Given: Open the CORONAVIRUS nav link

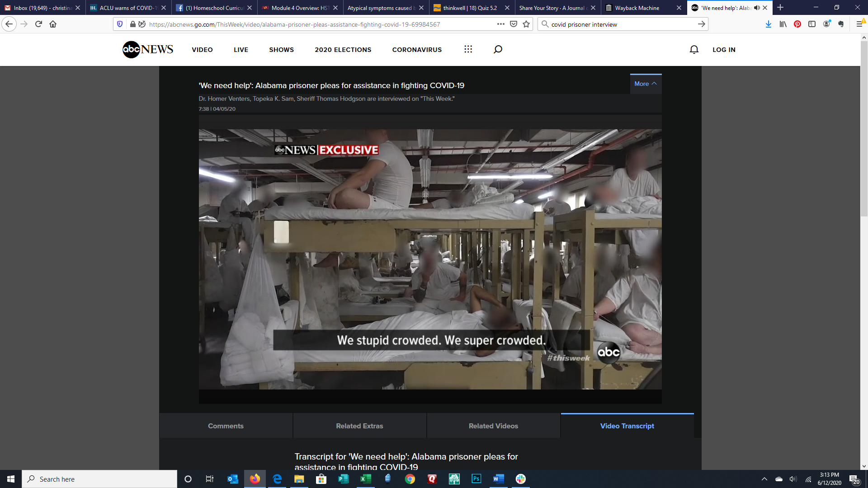Looking at the screenshot, I should point(417,50).
